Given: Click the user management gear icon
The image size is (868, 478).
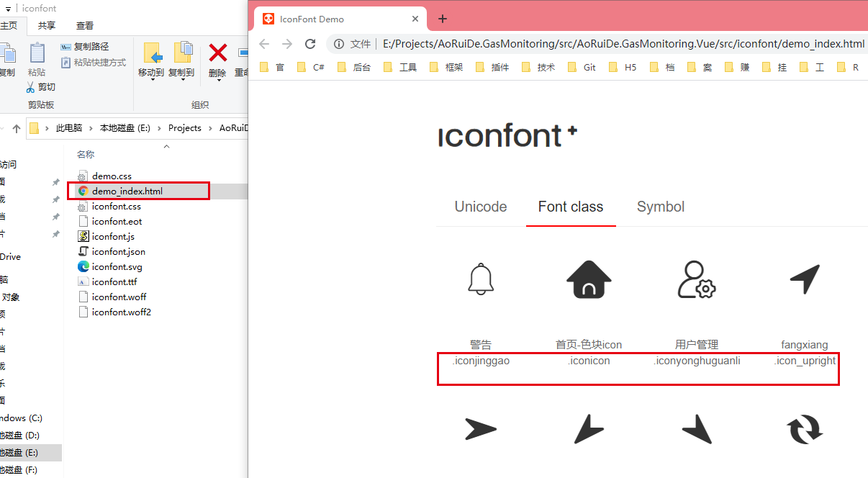Looking at the screenshot, I should [x=697, y=279].
